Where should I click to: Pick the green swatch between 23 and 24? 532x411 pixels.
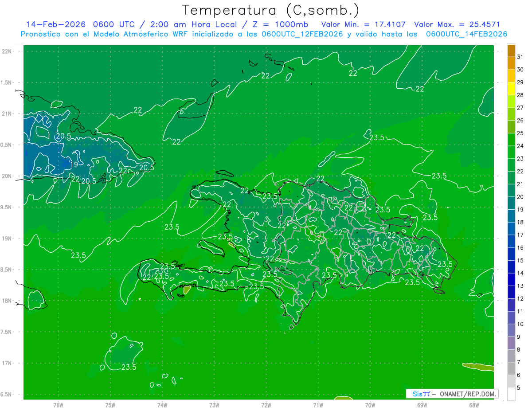click(511, 152)
